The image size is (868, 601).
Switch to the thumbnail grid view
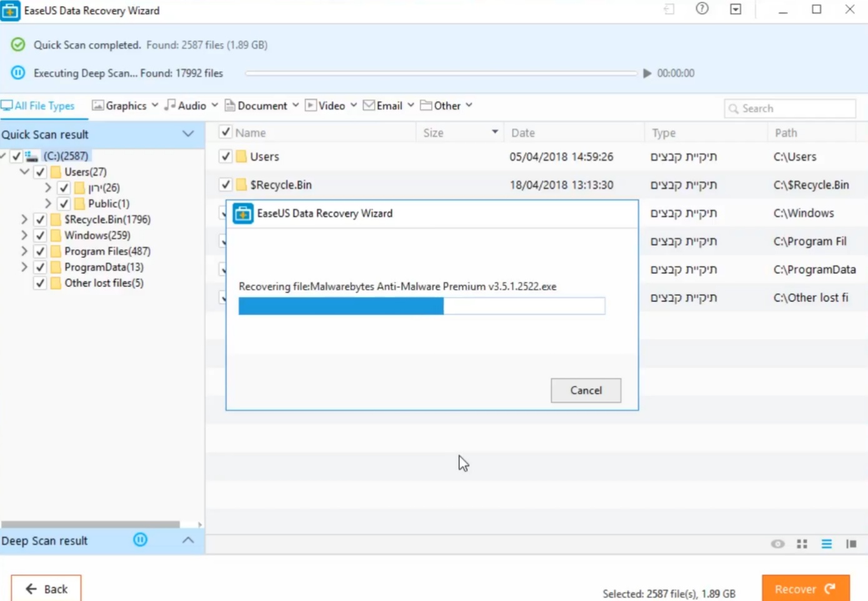point(802,543)
